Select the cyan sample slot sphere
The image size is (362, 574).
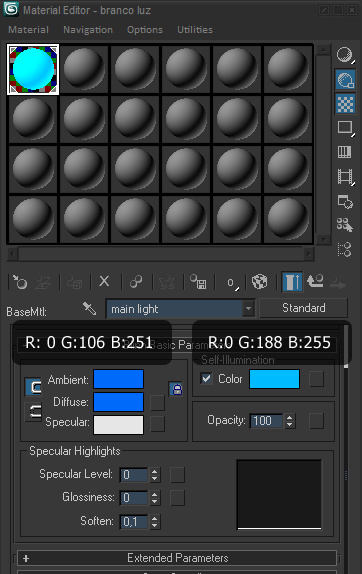(33, 69)
